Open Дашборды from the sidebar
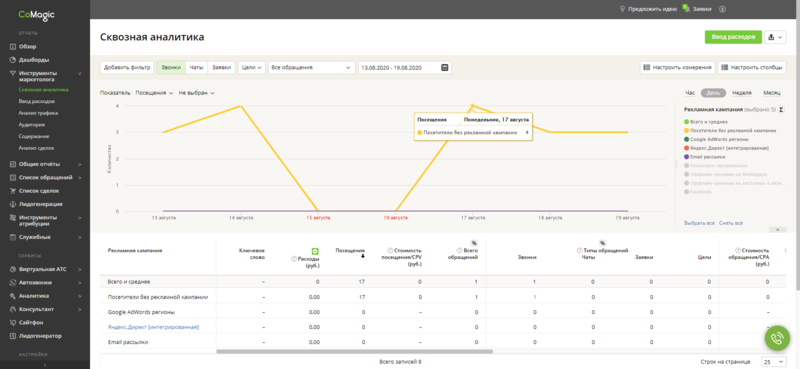Screen dimensions: 800x369 (x=34, y=59)
